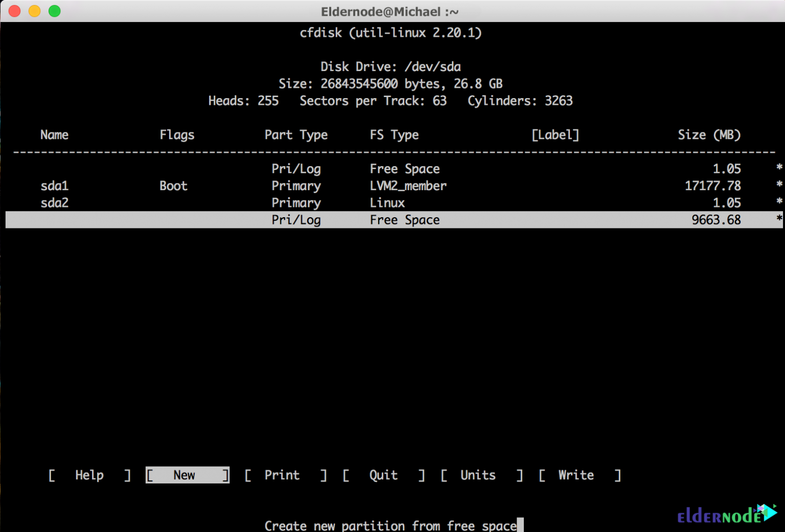785x532 pixels.
Task: Click the Name column header
Action: coord(54,135)
